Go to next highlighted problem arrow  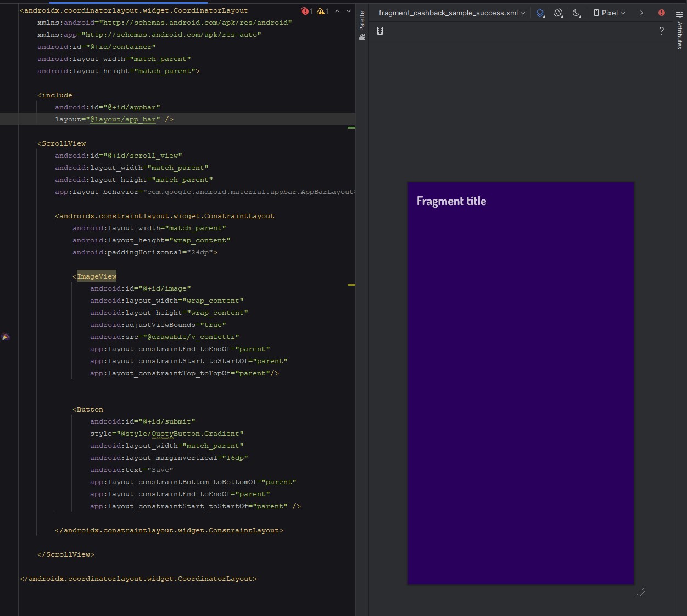pos(349,11)
